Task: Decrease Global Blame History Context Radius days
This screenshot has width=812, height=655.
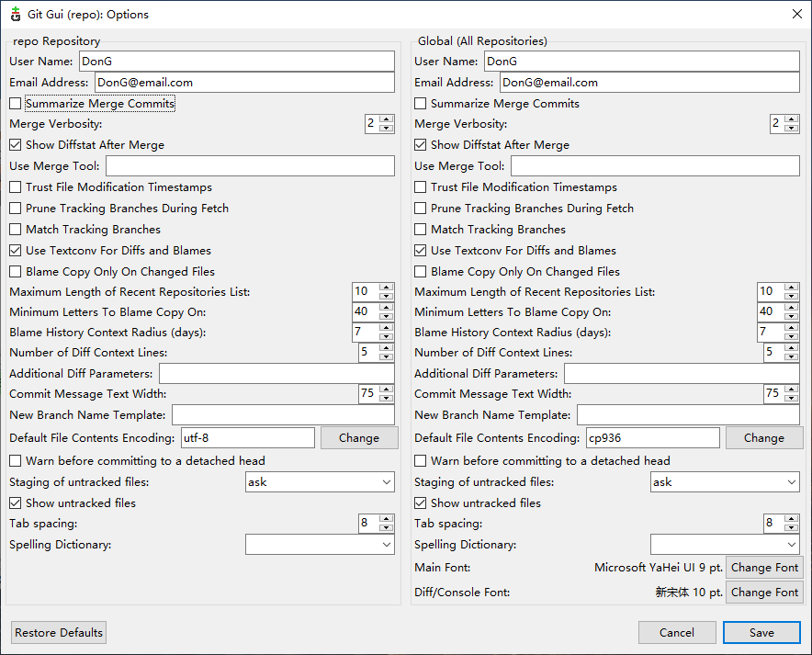Action: tap(791, 336)
